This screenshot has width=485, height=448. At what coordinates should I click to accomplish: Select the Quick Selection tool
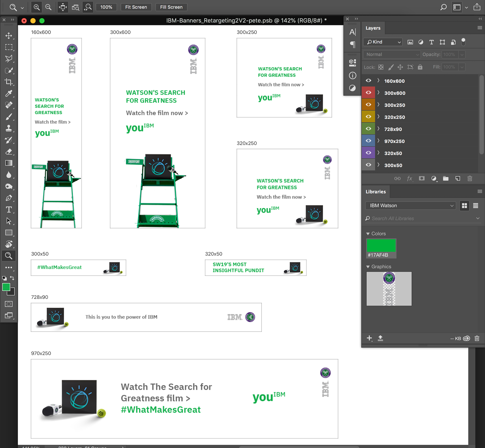(9, 70)
